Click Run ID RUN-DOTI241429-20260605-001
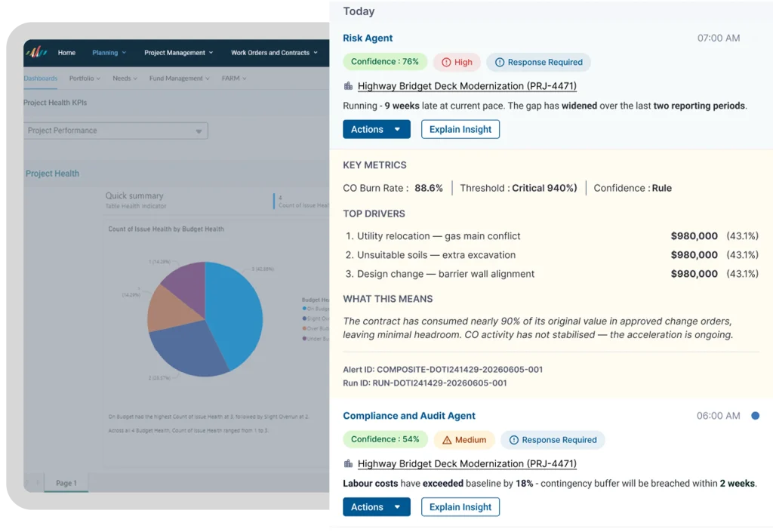This screenshot has height=532, width=773. point(424,383)
